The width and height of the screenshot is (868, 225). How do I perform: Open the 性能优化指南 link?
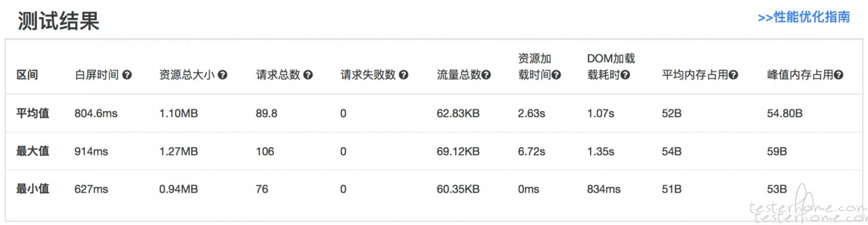coord(804,17)
